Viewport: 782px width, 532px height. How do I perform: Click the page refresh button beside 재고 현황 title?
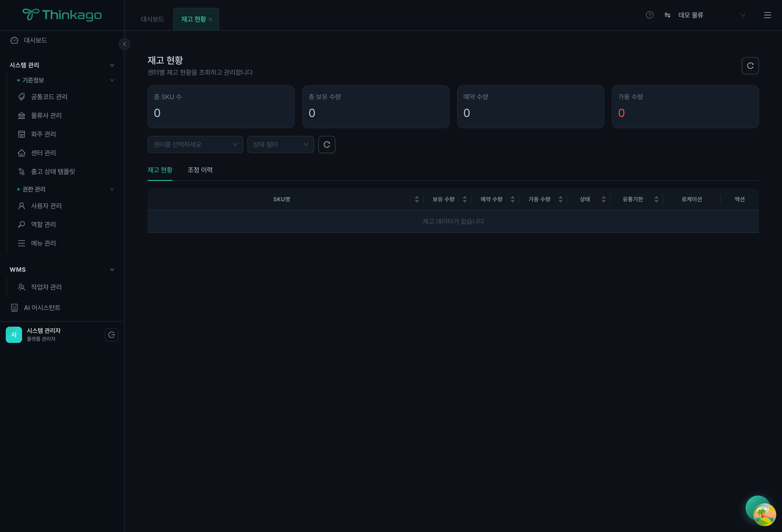[750, 66]
